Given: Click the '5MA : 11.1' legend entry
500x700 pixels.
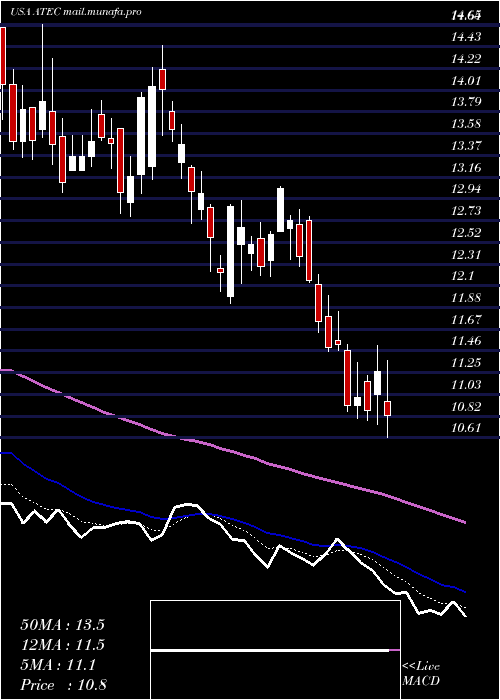Looking at the screenshot, I should click(x=58, y=666).
